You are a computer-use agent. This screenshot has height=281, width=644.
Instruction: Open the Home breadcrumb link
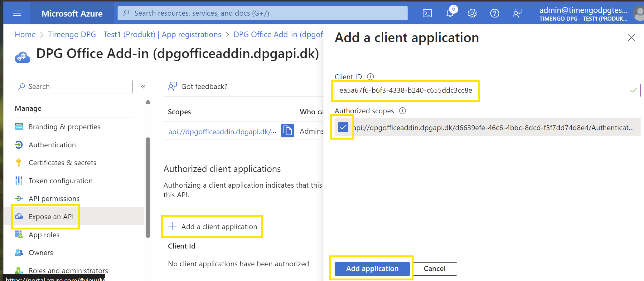coord(25,34)
